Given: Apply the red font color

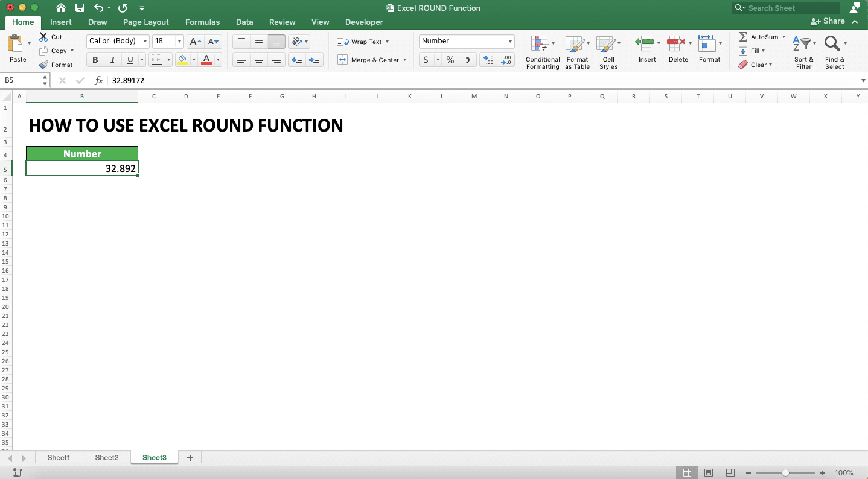Looking at the screenshot, I should click(206, 60).
